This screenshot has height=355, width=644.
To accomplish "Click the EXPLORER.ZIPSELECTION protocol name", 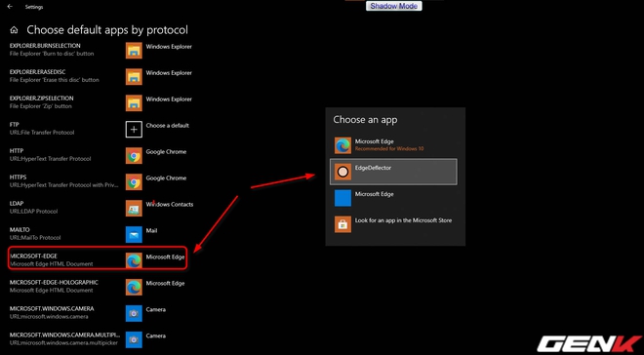I will [x=42, y=99].
